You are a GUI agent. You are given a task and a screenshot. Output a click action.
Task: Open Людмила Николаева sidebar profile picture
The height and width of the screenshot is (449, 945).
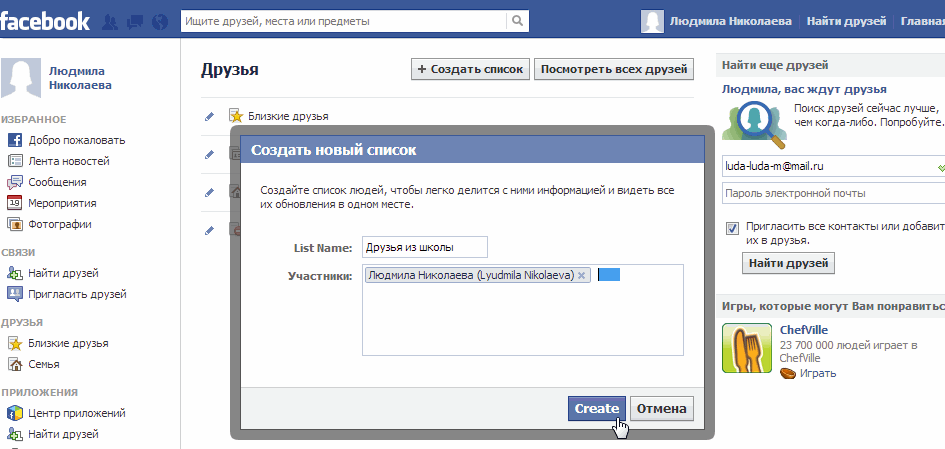click(x=21, y=78)
